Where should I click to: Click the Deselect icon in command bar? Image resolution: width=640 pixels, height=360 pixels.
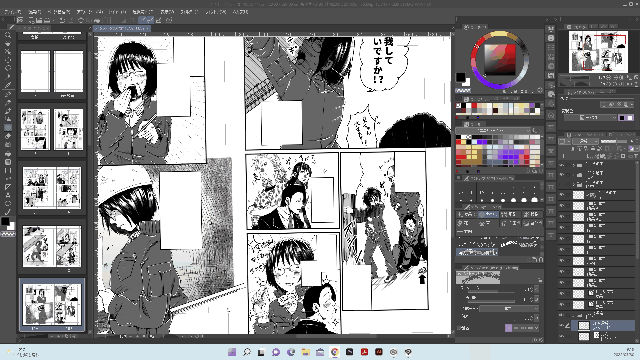pyautogui.click(x=116, y=20)
